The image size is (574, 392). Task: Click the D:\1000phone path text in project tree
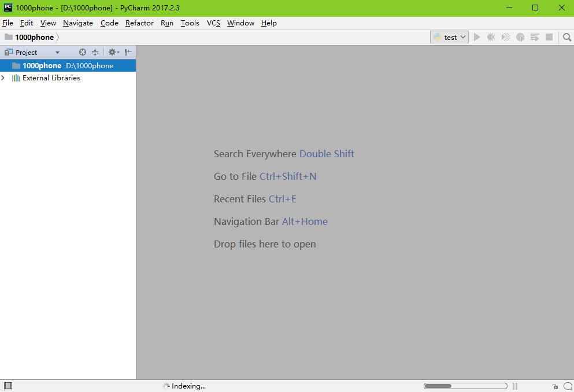(x=90, y=65)
